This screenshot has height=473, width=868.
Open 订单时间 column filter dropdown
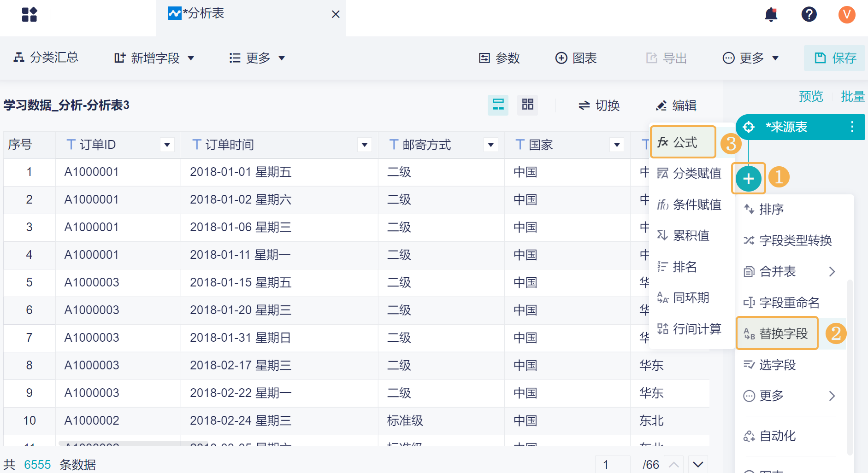click(x=364, y=145)
